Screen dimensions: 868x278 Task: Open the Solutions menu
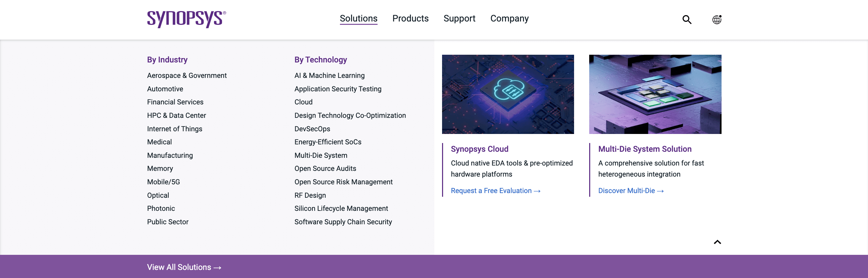coord(358,18)
